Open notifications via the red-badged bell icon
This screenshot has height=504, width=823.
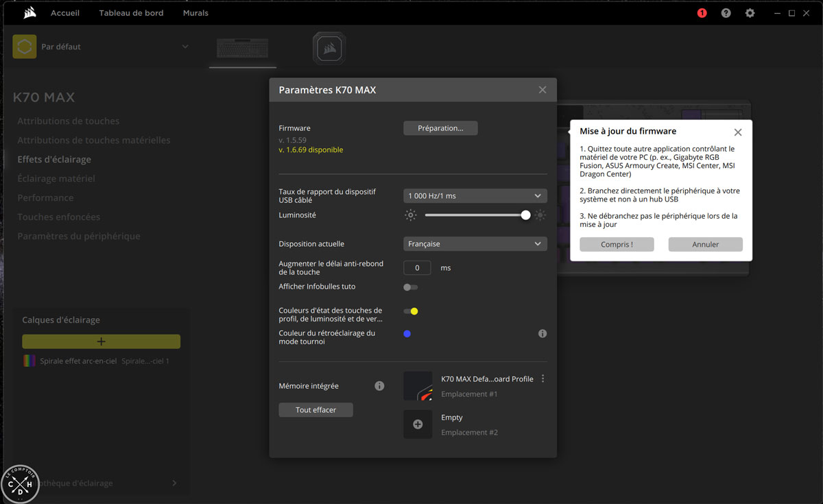701,12
